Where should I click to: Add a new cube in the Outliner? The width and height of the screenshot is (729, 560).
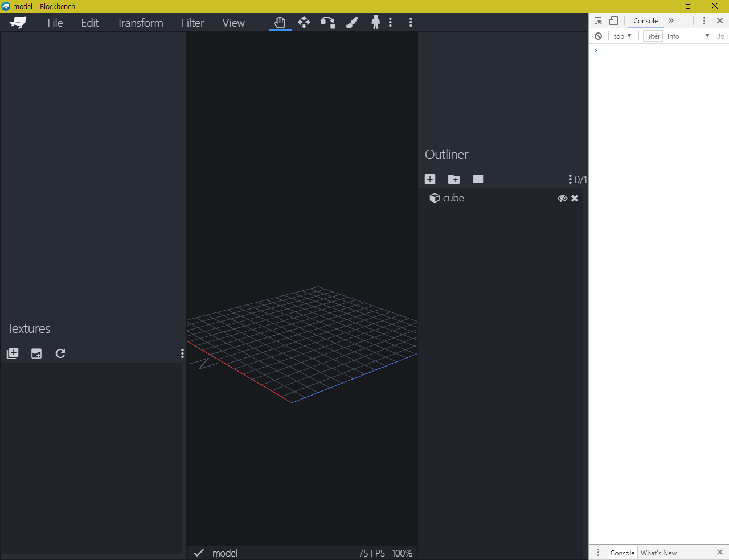[429, 179]
